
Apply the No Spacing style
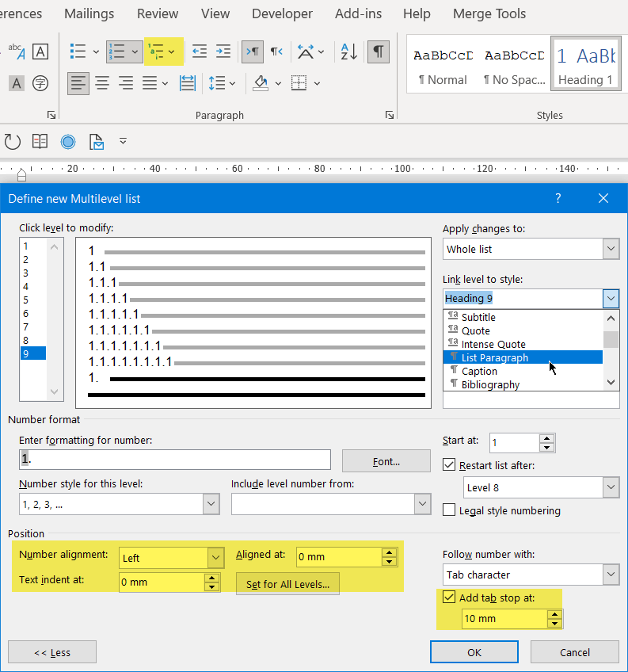[x=514, y=64]
